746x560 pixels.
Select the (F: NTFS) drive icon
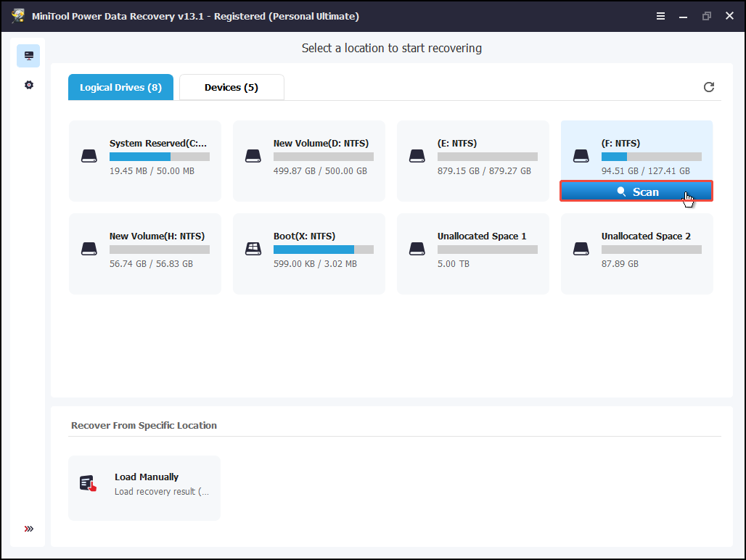click(581, 155)
